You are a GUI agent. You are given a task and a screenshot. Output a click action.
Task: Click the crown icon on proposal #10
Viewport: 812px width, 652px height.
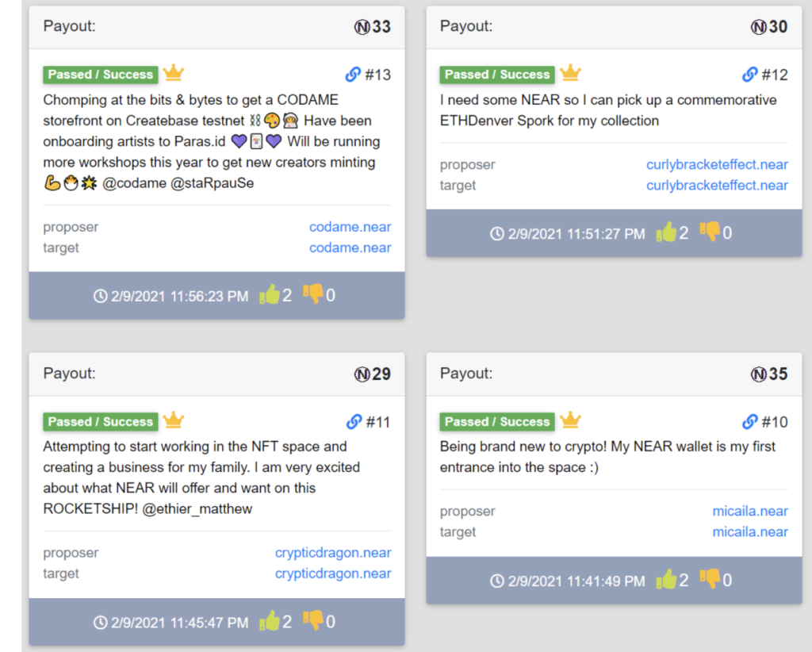pyautogui.click(x=570, y=420)
